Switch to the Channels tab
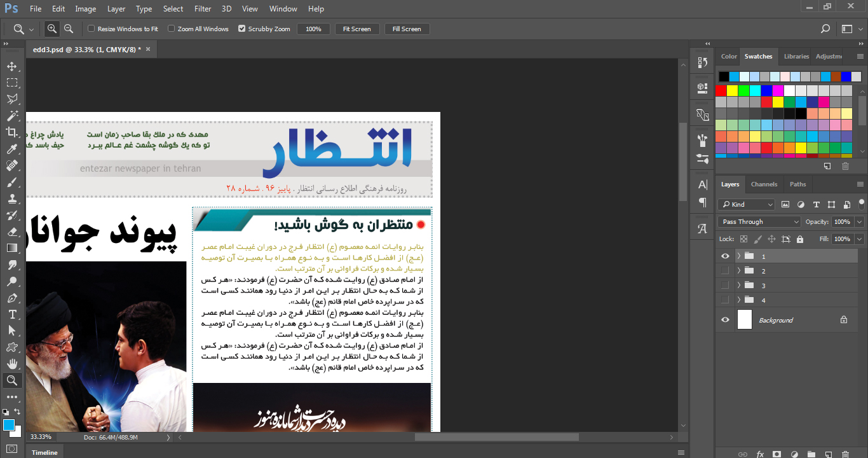This screenshot has width=868, height=458. [x=764, y=184]
